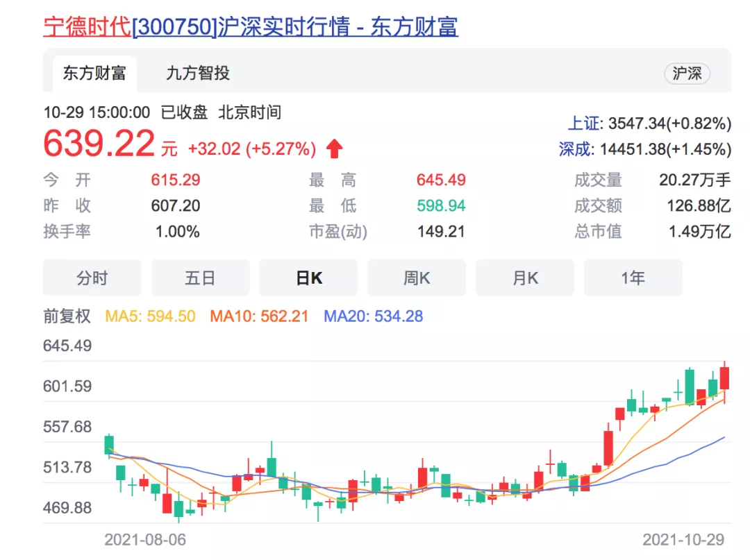Click the 总市值 value 1.49万亿
Image resolution: width=750 pixels, height=560 pixels.
[x=700, y=232]
